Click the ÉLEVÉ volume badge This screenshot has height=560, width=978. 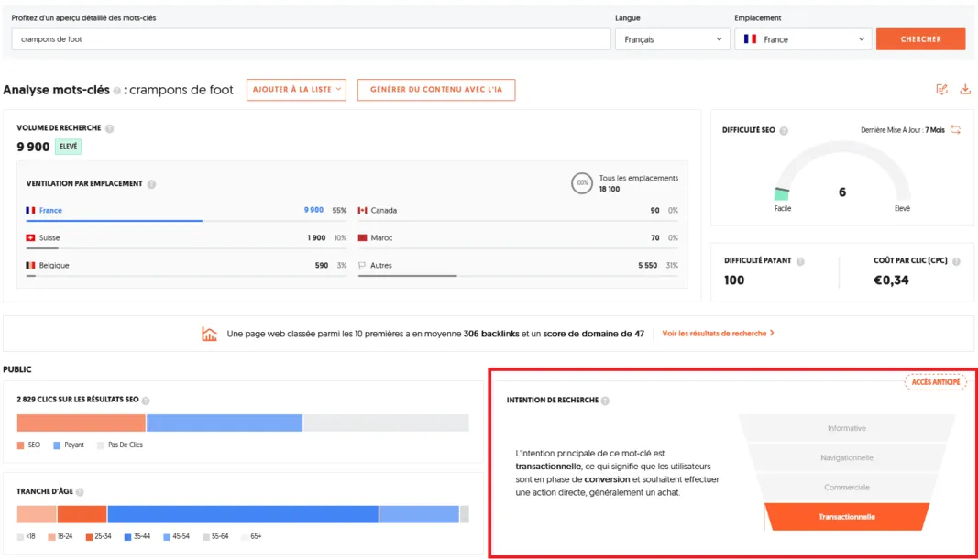[x=69, y=147]
